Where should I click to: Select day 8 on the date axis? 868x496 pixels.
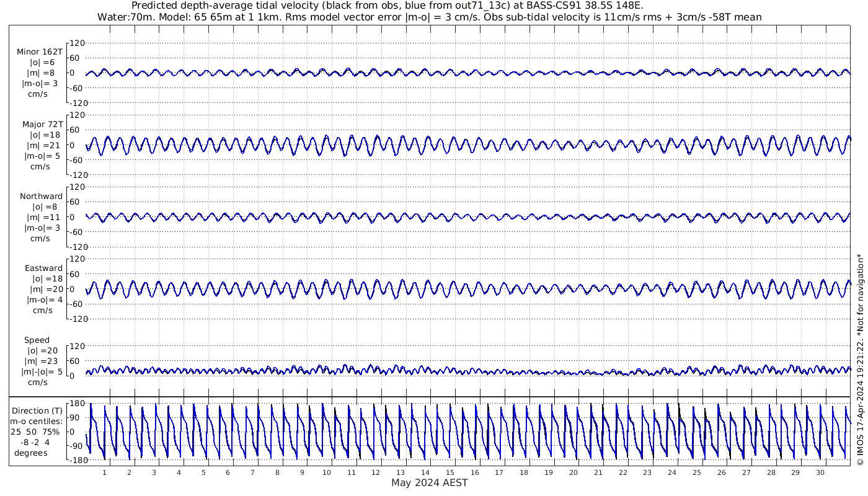click(277, 472)
